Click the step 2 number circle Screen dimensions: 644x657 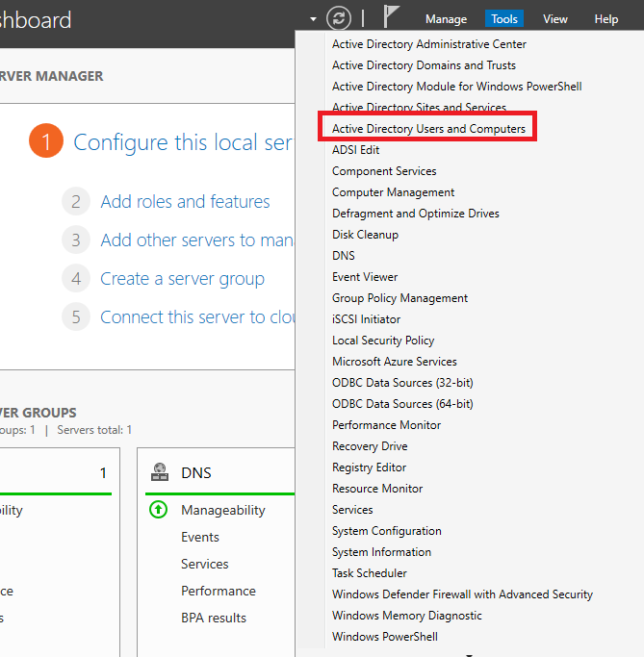point(75,202)
